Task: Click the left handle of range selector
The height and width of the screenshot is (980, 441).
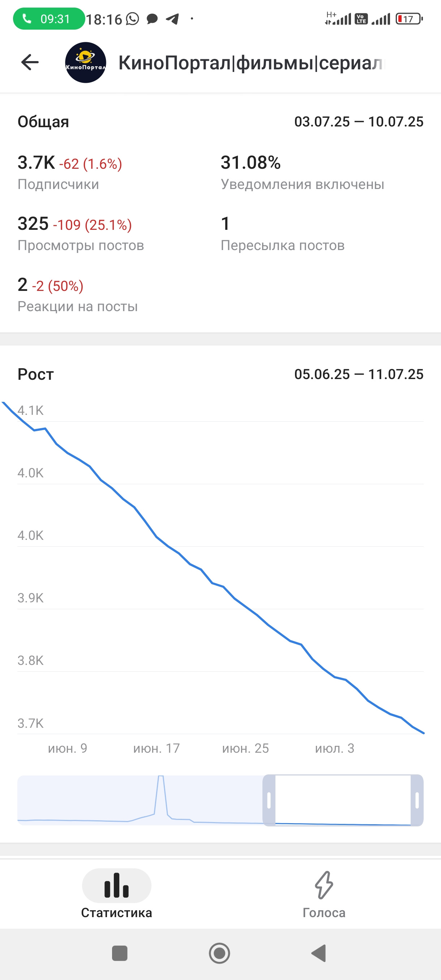Action: click(x=269, y=800)
